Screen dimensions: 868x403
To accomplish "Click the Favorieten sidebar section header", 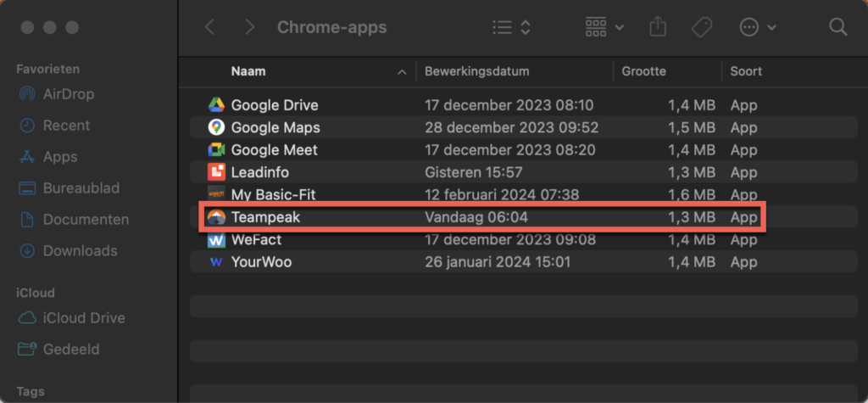I will [48, 70].
